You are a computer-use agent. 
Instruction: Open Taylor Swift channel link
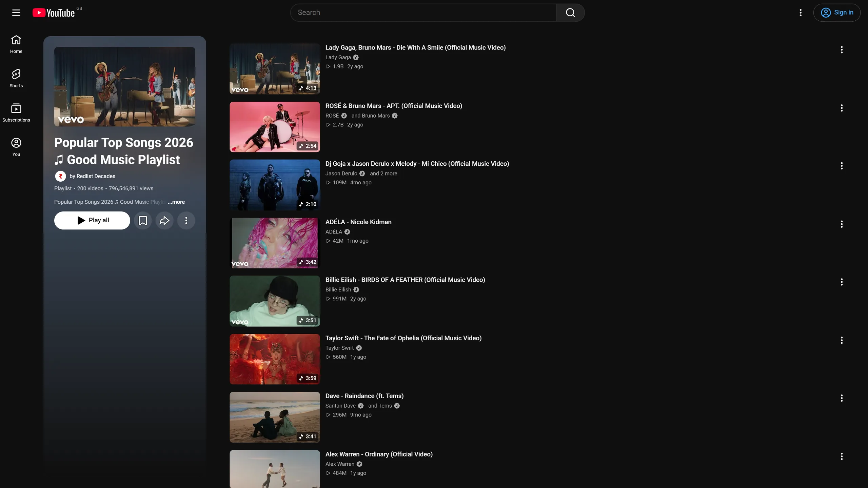pyautogui.click(x=339, y=348)
